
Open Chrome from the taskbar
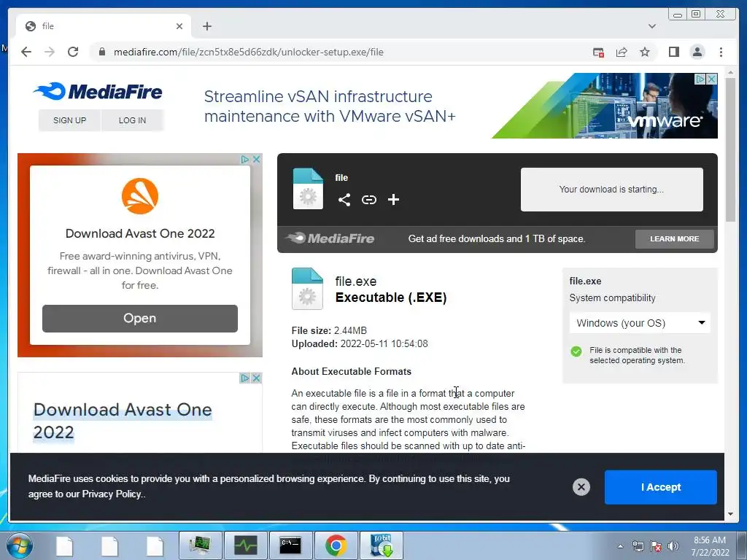(336, 545)
